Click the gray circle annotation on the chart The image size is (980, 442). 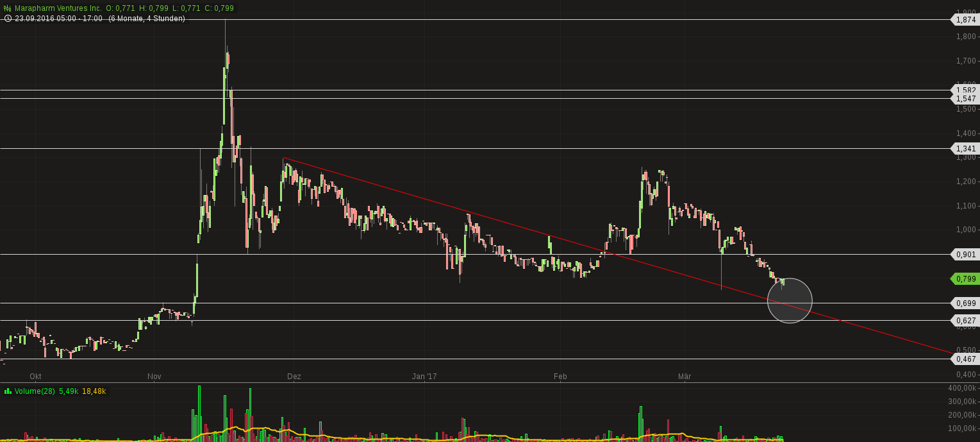coord(790,300)
